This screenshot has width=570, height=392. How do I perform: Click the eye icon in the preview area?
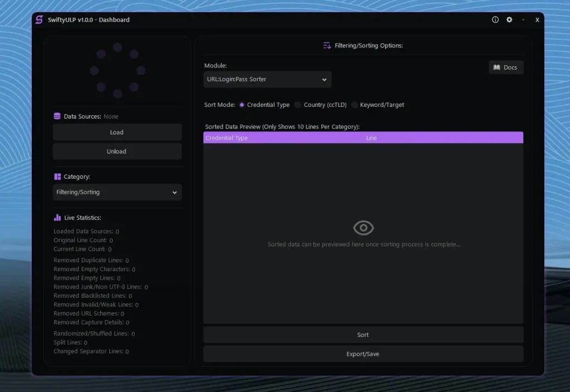click(363, 227)
